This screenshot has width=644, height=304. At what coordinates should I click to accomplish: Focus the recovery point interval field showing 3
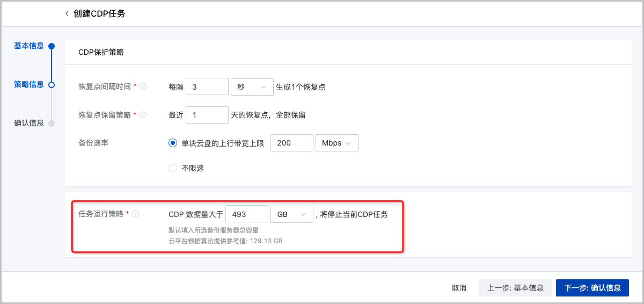207,87
